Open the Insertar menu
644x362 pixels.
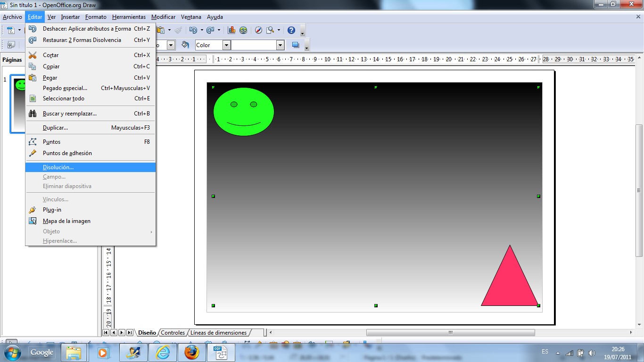coord(70,17)
